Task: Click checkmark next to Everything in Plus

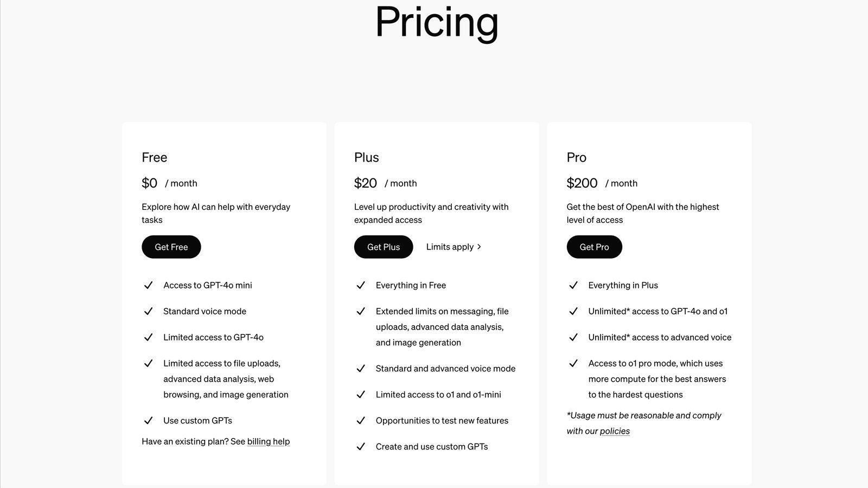Action: coord(573,285)
